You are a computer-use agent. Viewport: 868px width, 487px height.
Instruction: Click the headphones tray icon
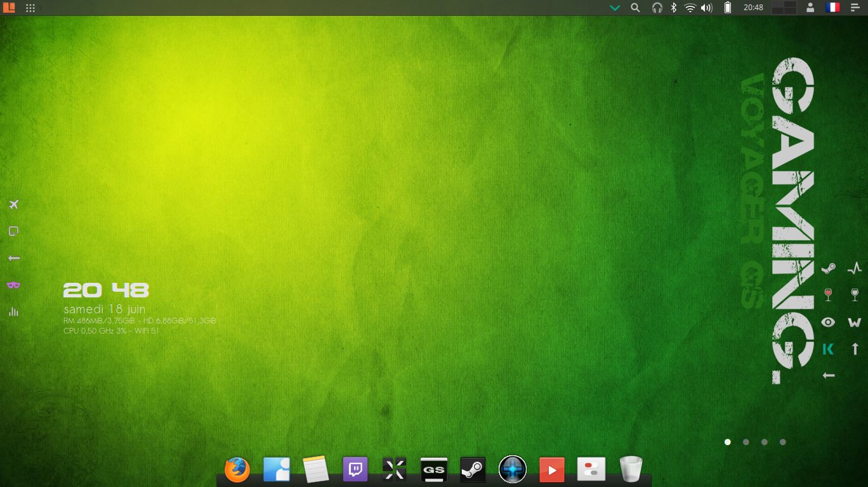point(657,8)
